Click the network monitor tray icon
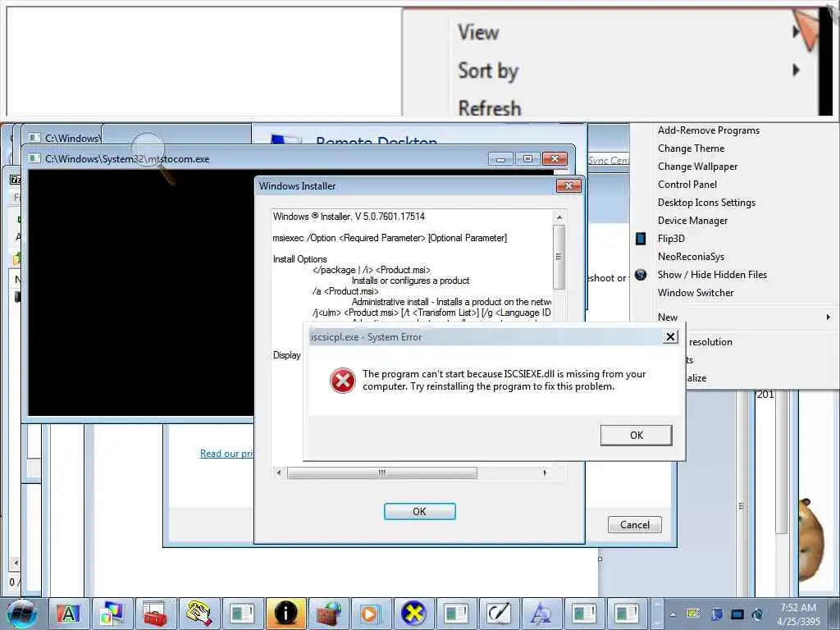840x630 pixels. pos(737,614)
